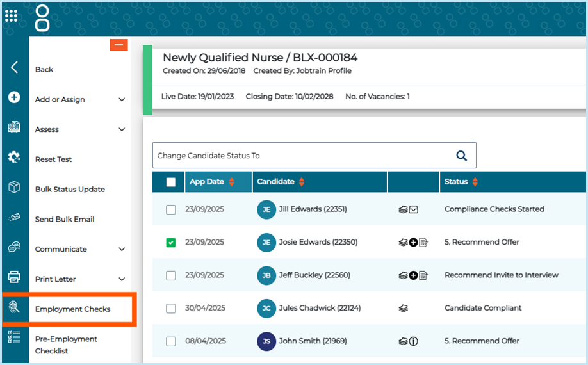Select Bulk Status Update menu item
Viewport: 588px width, 365px height.
coord(70,190)
